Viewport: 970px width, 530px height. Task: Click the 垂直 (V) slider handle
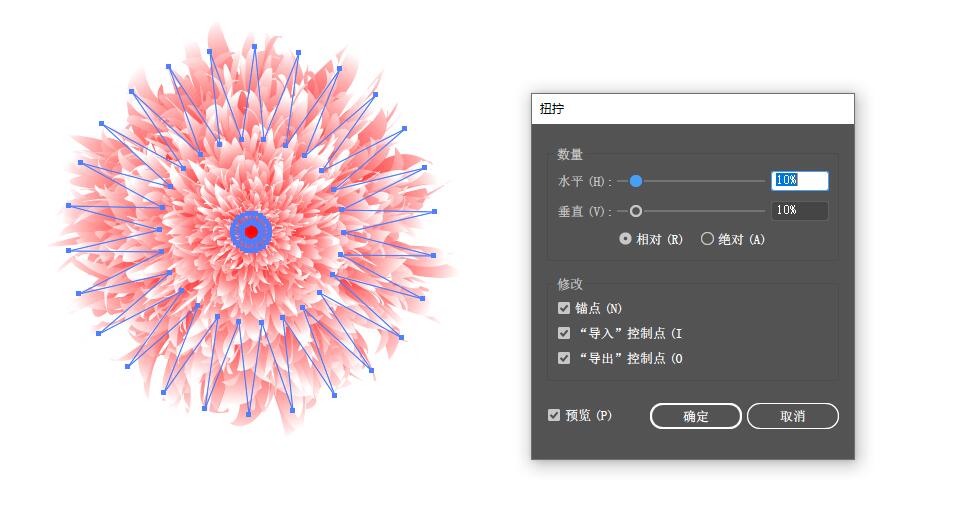point(635,211)
